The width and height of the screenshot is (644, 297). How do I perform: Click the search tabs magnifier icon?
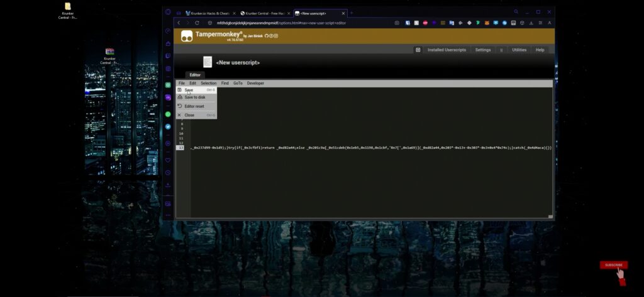coord(516,12)
